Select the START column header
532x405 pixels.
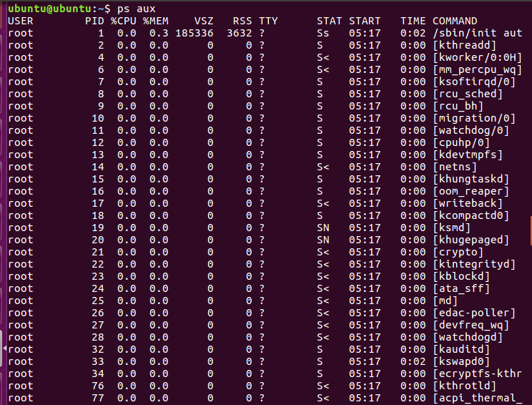click(365, 21)
